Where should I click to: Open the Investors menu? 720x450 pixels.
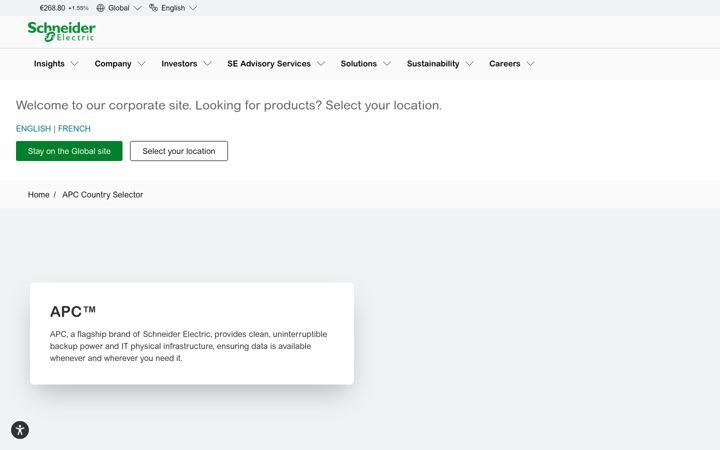tap(179, 64)
